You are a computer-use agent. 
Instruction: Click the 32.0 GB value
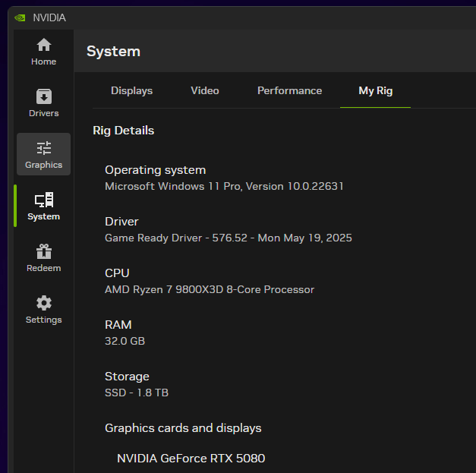click(x=125, y=341)
